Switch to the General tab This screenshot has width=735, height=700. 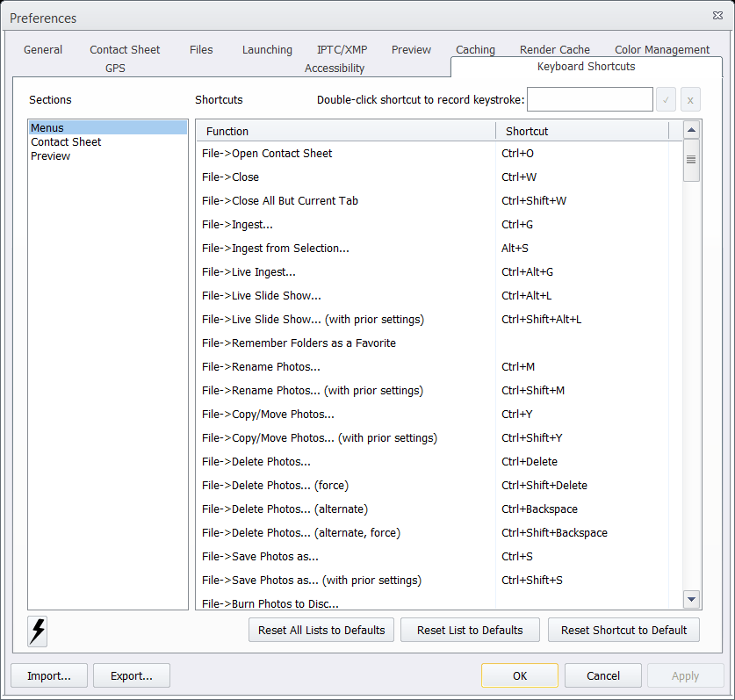point(42,50)
